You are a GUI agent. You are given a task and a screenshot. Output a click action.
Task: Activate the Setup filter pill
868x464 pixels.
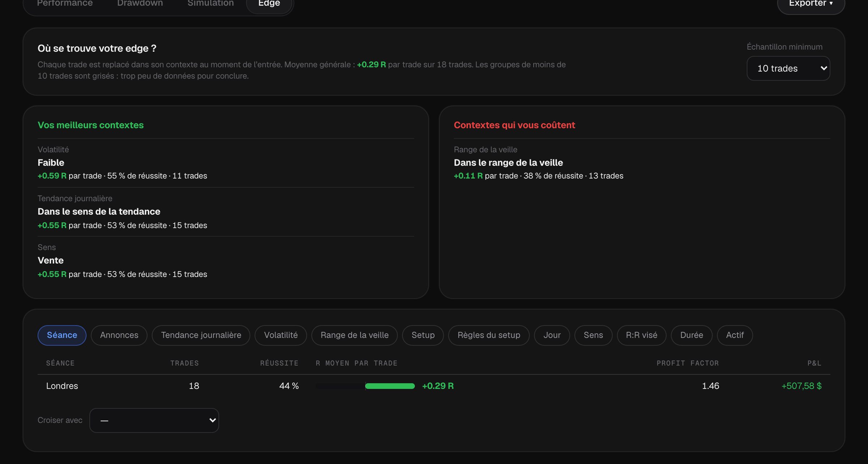[423, 335]
